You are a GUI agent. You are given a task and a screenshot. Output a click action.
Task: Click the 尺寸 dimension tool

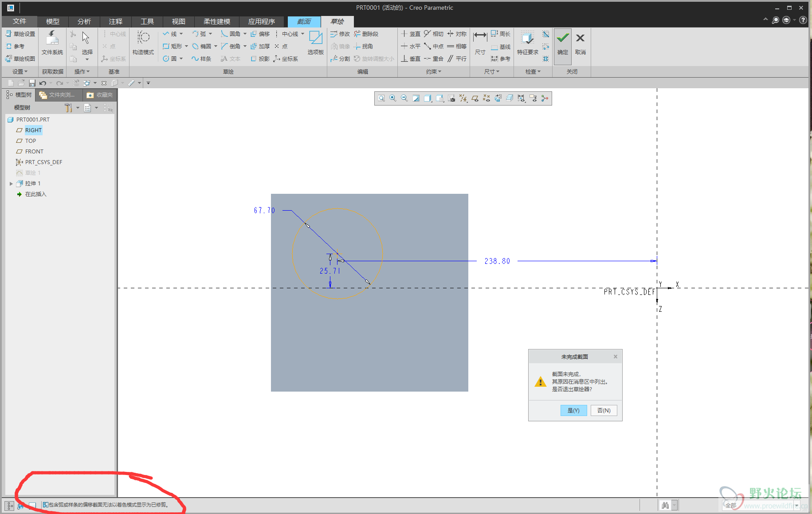pyautogui.click(x=480, y=43)
